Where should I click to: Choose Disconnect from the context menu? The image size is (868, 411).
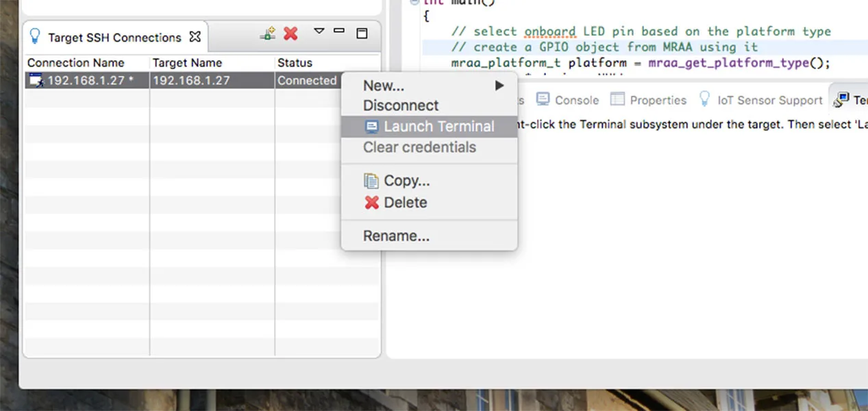click(401, 105)
